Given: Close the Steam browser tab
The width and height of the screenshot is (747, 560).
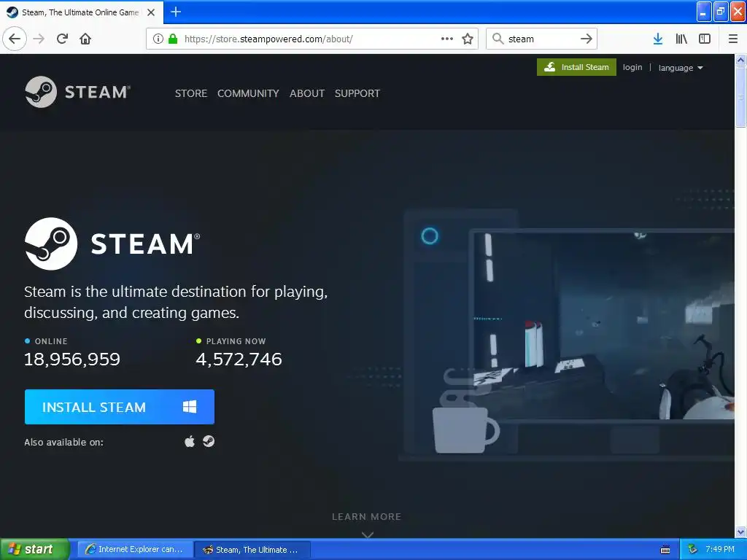Looking at the screenshot, I should pos(151,12).
